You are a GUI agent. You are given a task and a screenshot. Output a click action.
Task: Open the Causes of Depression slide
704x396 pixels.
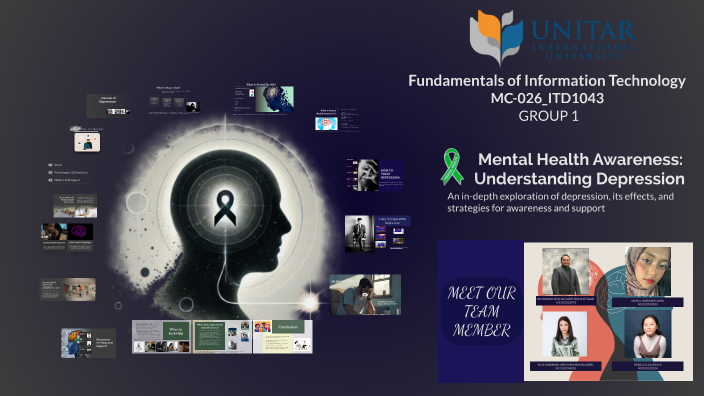(x=108, y=106)
